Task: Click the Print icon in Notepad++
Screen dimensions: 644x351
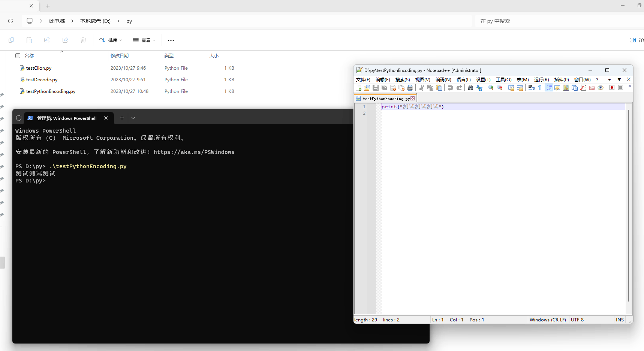Action: point(410,87)
